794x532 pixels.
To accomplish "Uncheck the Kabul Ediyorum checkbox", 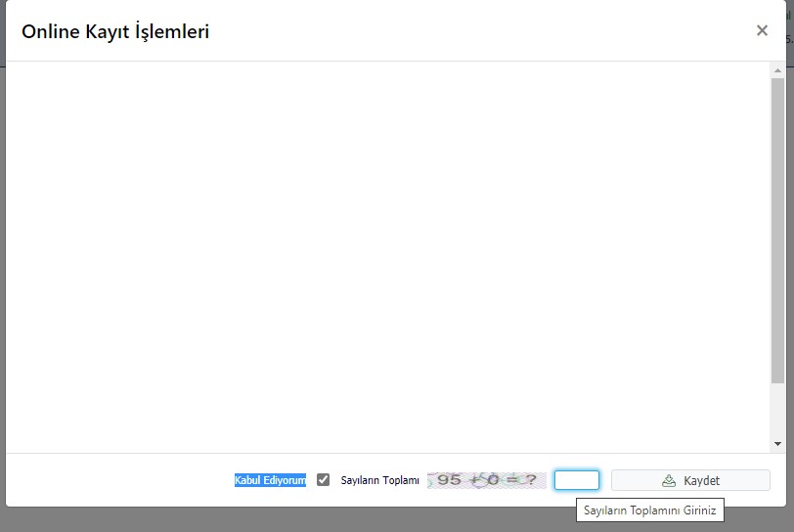I will point(324,480).
